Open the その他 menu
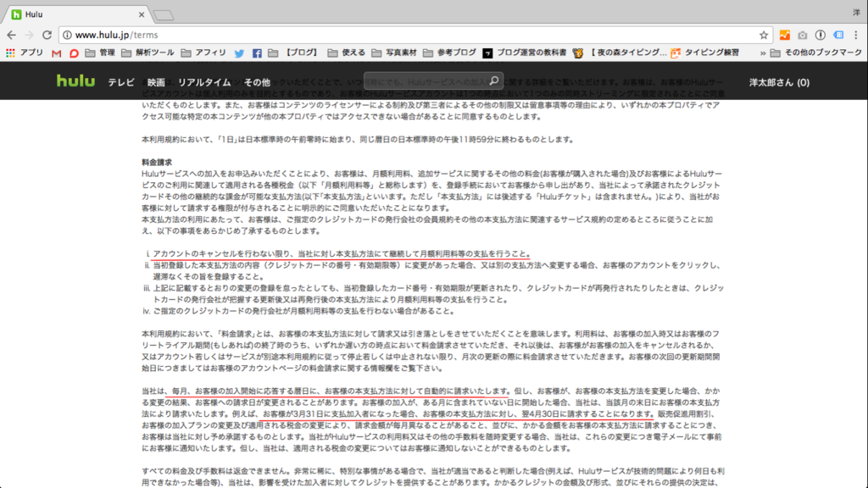868x488 pixels. click(257, 82)
